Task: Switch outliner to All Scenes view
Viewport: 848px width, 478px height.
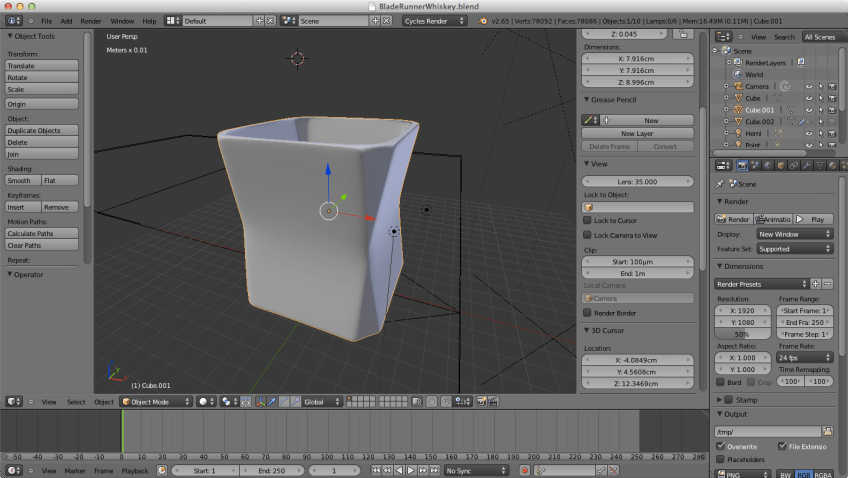Action: (822, 37)
